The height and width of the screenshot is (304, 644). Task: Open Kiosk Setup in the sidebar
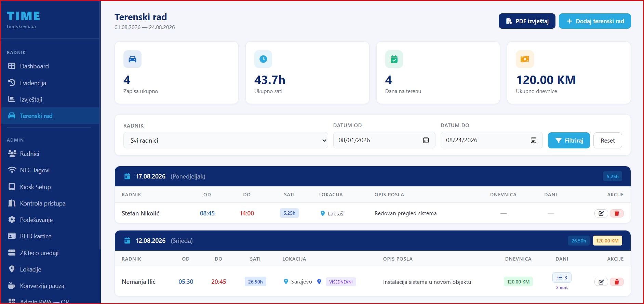pyautogui.click(x=50, y=187)
